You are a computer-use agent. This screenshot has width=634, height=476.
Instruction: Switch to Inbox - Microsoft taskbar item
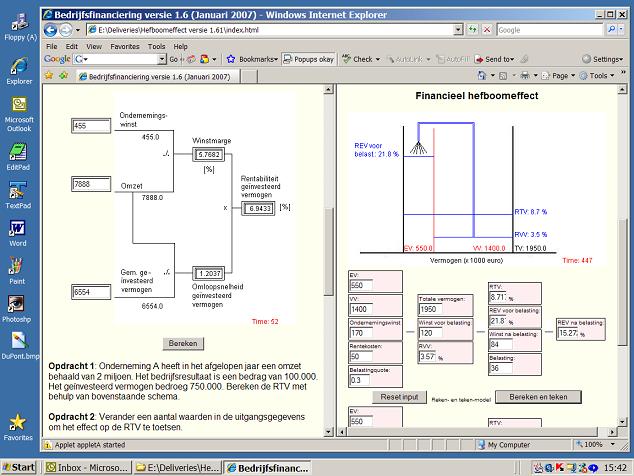click(88, 468)
